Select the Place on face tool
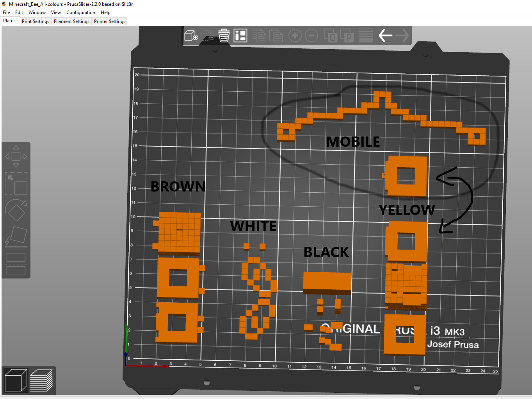Viewport: 532px width, 399px height. tap(16, 237)
